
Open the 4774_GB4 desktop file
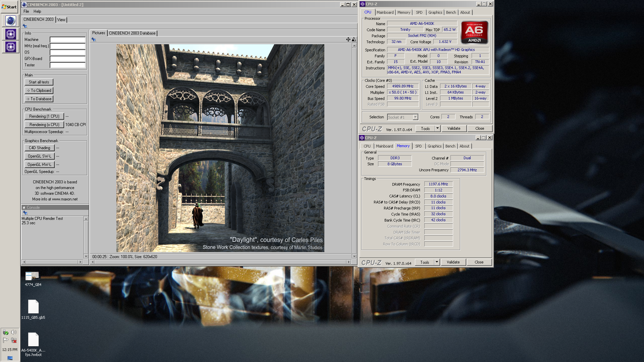(33, 279)
